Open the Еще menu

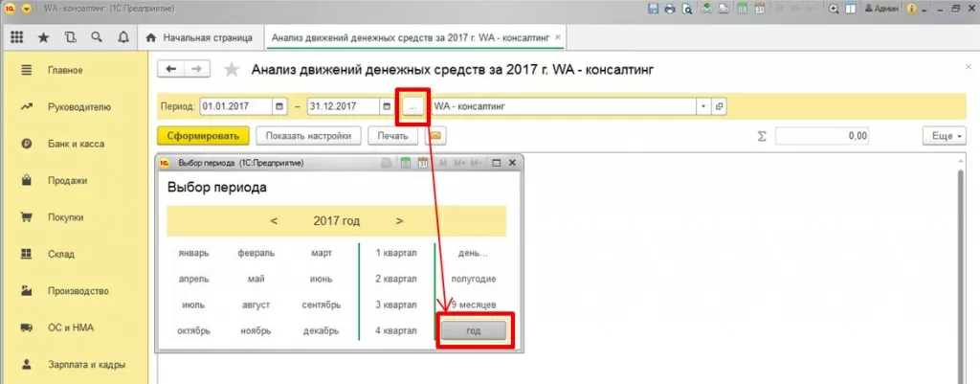click(x=941, y=136)
